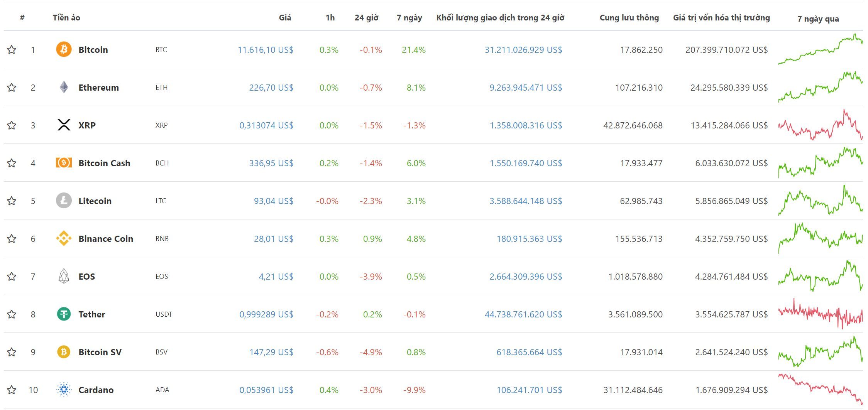Add Bitcoin SV to favorites star
868x410 pixels.
click(x=12, y=352)
